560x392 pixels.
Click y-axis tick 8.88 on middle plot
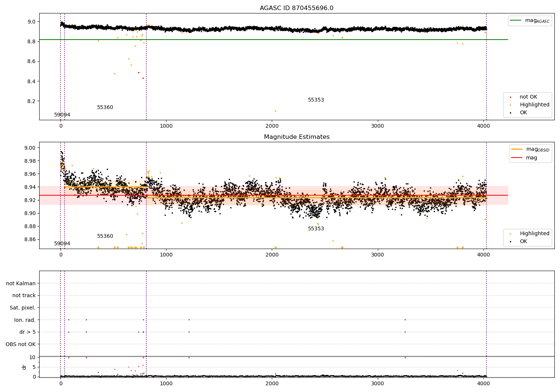(30, 226)
